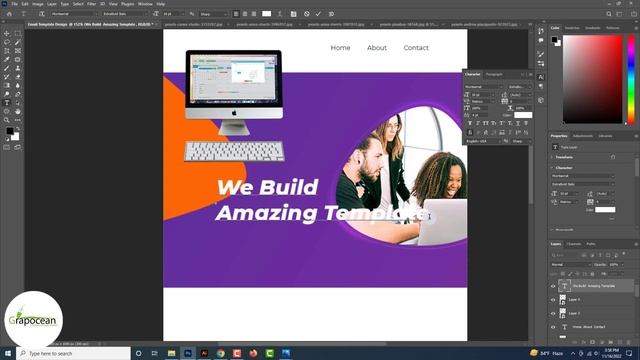Open the search icon in options bar
Viewport: 640px width, 360px height.
pyautogui.click(x=609, y=14)
